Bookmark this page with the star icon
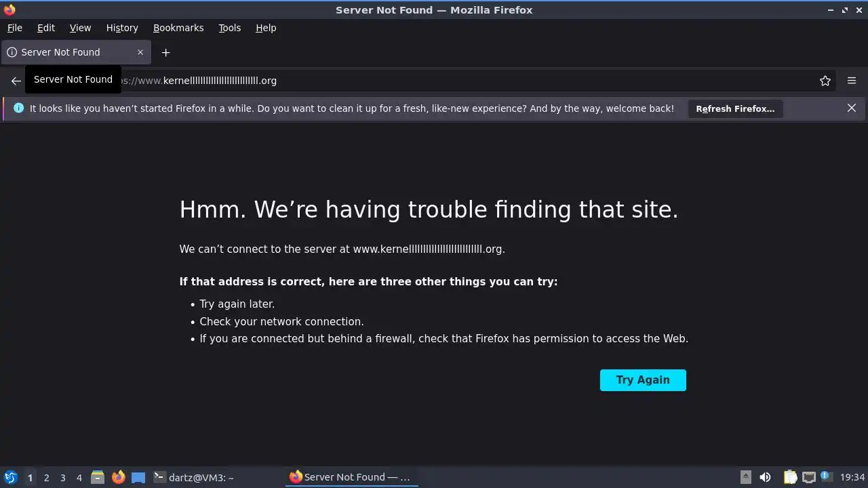This screenshot has width=868, height=488. coord(825,81)
